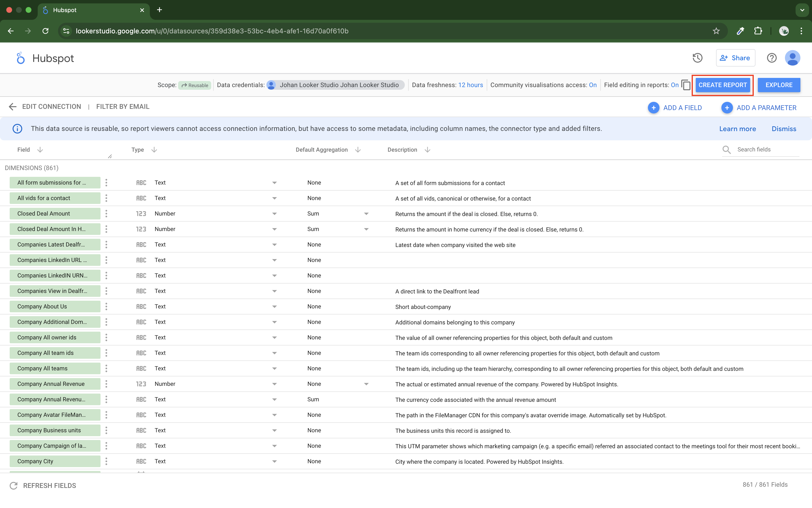The width and height of the screenshot is (812, 508).
Task: Open Type dropdown for All form submissions row
Action: coord(275,183)
